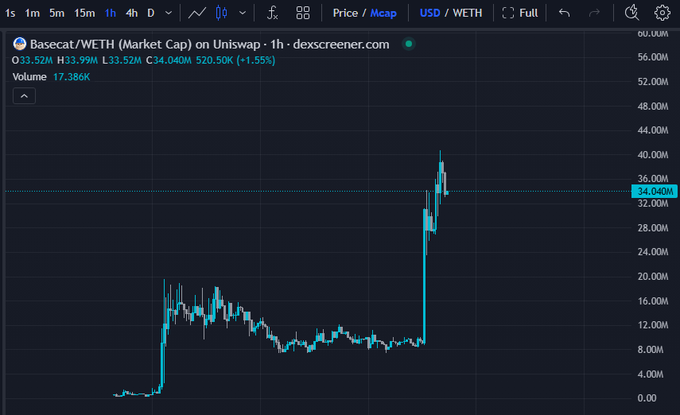Click the change value 520.50K (+1.55%)

pos(235,60)
